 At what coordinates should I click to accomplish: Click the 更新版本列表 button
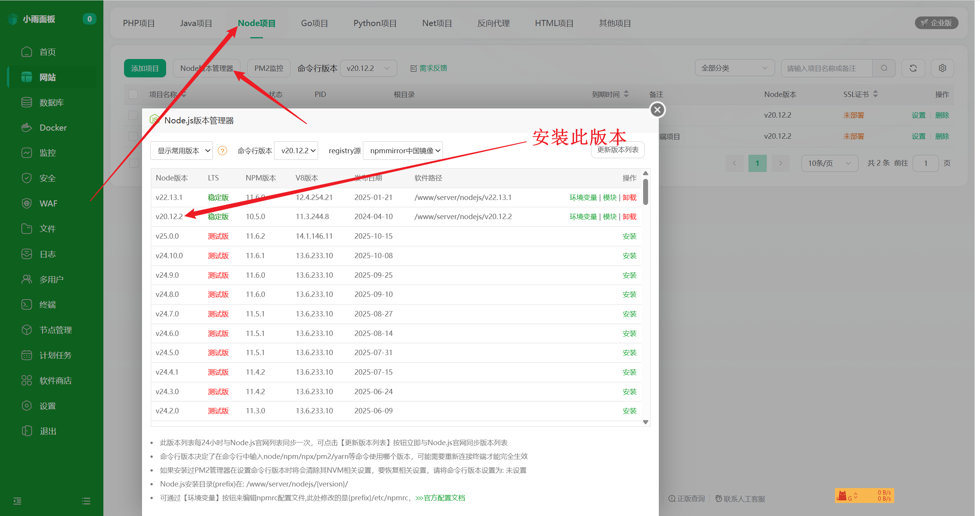(x=617, y=150)
